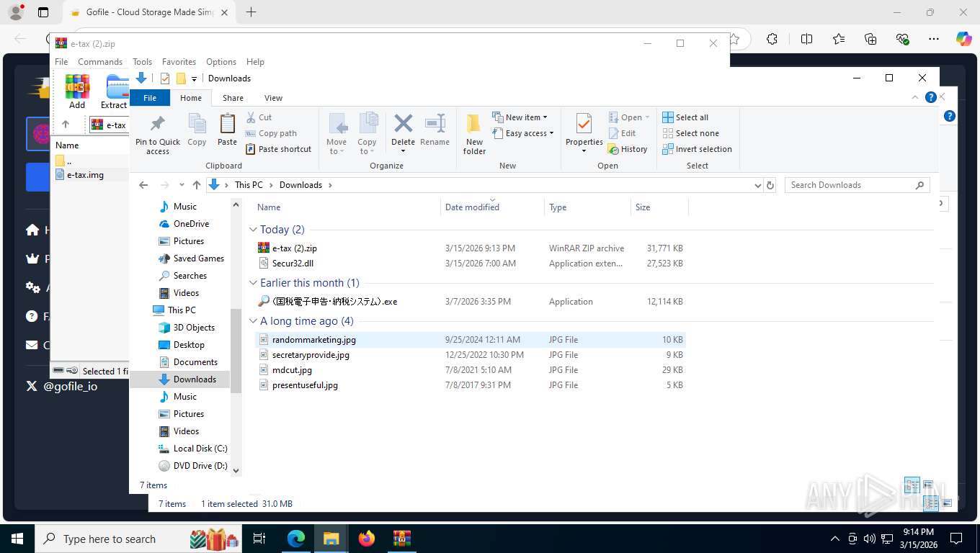Open OneDrive in navigation pane
Image resolution: width=980 pixels, height=553 pixels.
(184, 224)
